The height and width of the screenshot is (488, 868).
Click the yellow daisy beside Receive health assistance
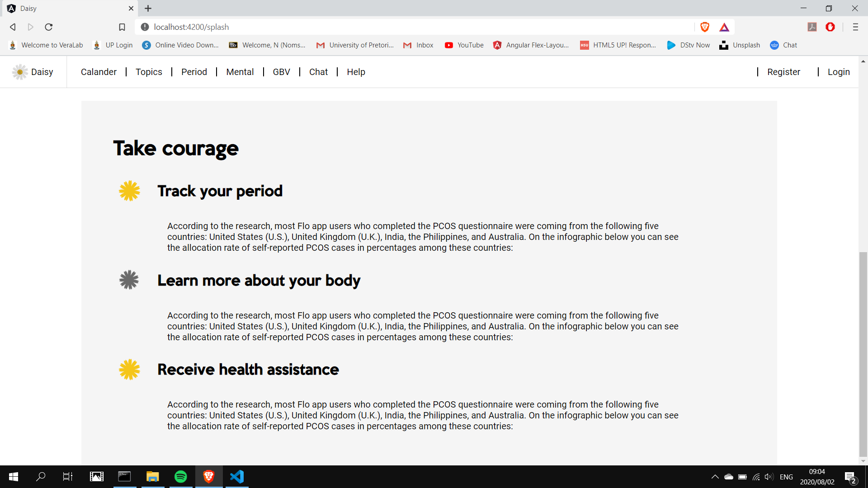[x=129, y=370]
